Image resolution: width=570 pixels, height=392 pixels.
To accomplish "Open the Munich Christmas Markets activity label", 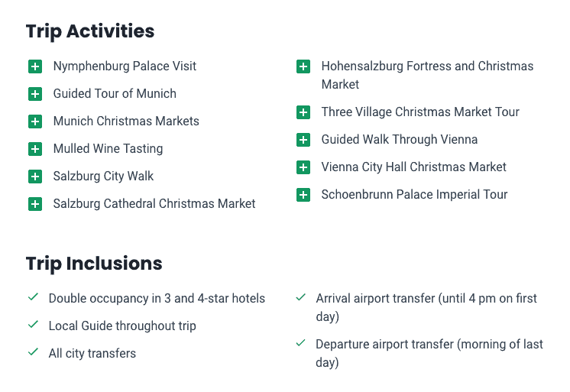I will [x=126, y=121].
